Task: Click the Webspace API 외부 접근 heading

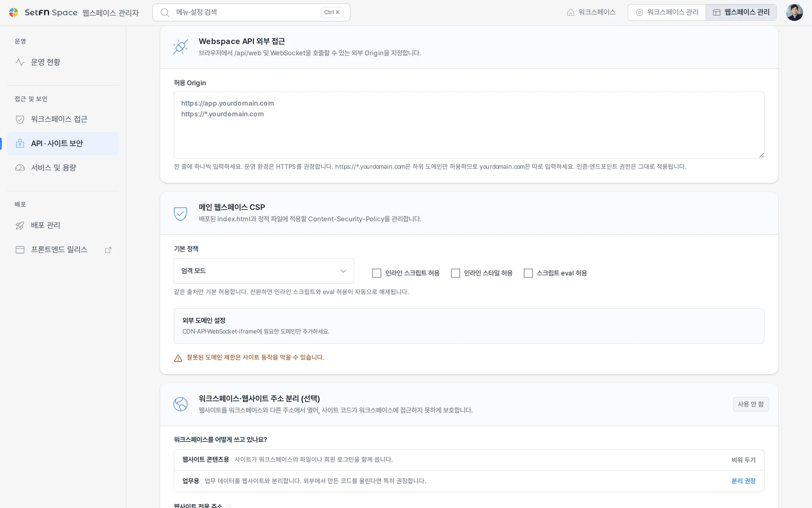Action: [x=242, y=41]
